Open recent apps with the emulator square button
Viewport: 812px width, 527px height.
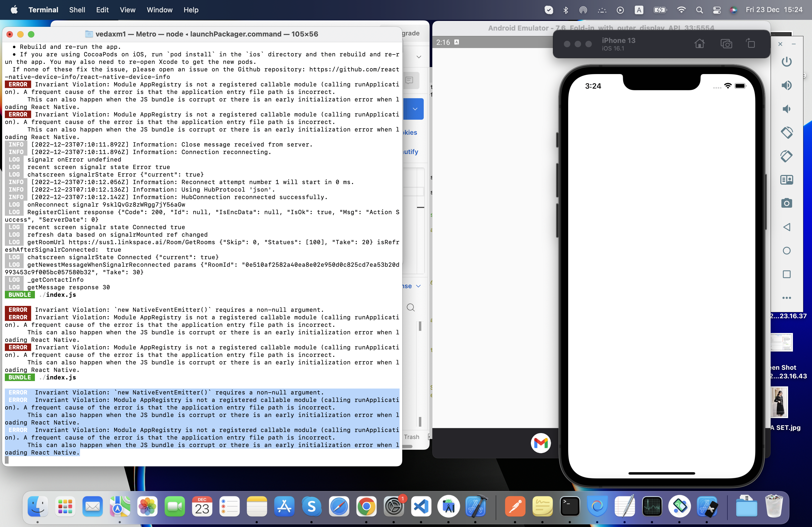point(787,275)
